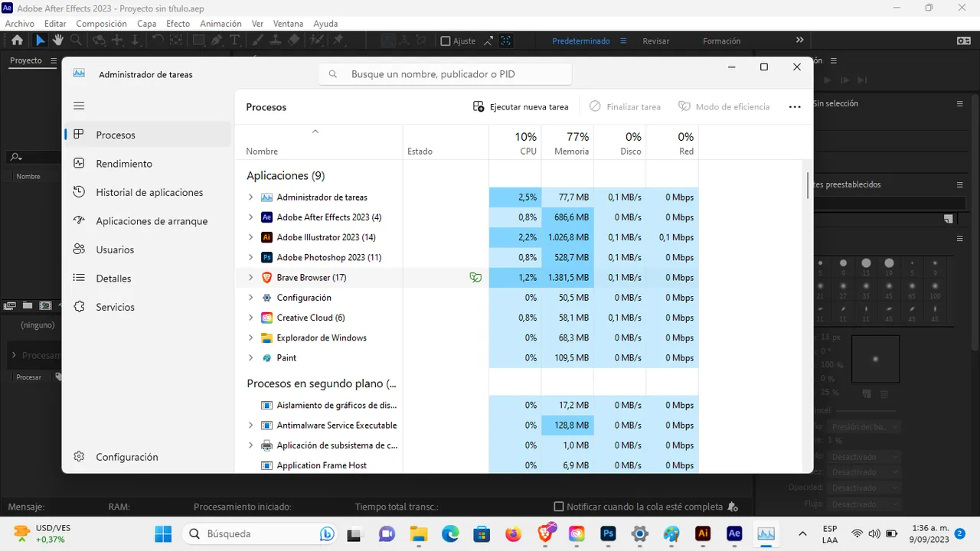Viewport: 980px width, 551px height.
Task: Open the Usuarios section
Action: (x=148, y=249)
